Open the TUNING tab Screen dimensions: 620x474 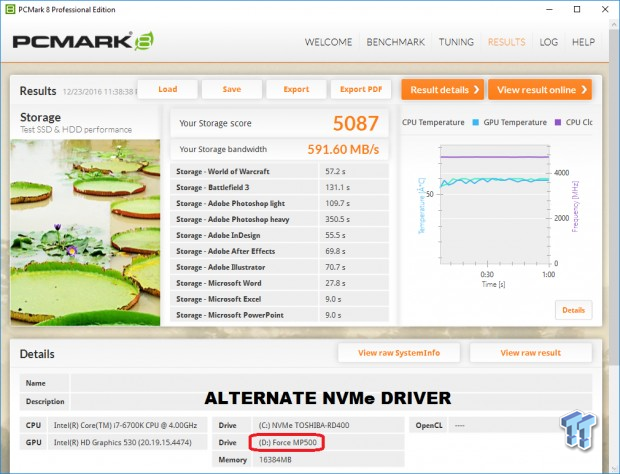[456, 42]
